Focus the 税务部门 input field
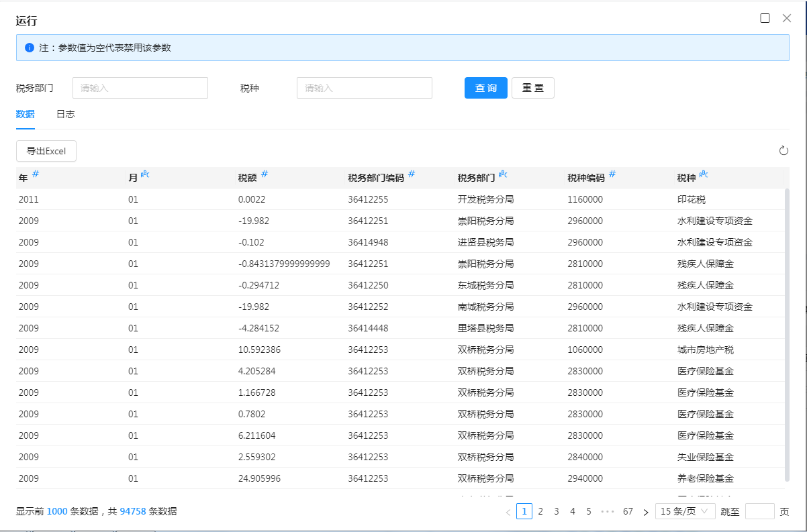The width and height of the screenshot is (807, 532). 140,88
